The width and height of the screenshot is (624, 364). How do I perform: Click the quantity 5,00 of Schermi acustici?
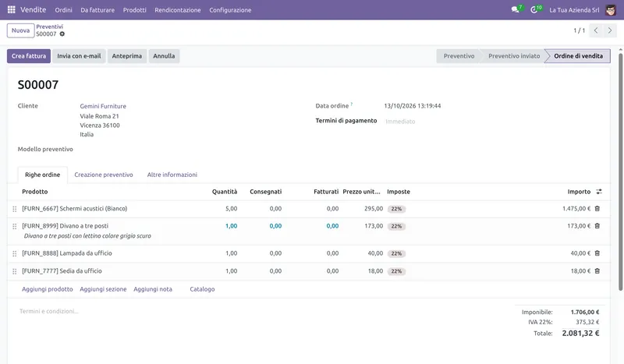coord(231,208)
